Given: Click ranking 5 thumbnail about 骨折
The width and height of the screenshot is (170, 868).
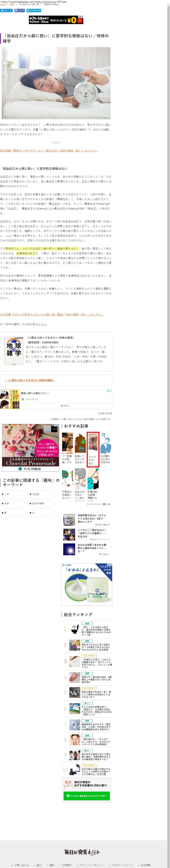Looking at the screenshot, I should (x=75, y=692).
